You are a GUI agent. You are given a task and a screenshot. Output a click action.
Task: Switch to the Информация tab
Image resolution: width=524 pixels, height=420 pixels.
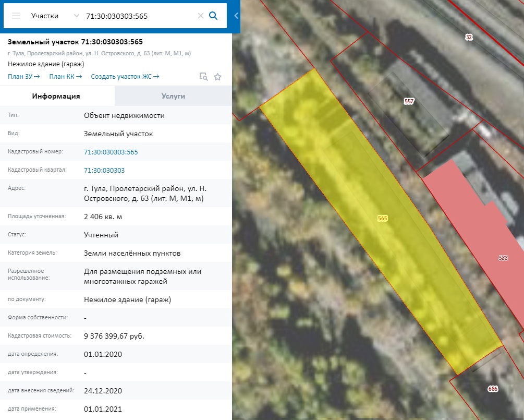click(56, 96)
